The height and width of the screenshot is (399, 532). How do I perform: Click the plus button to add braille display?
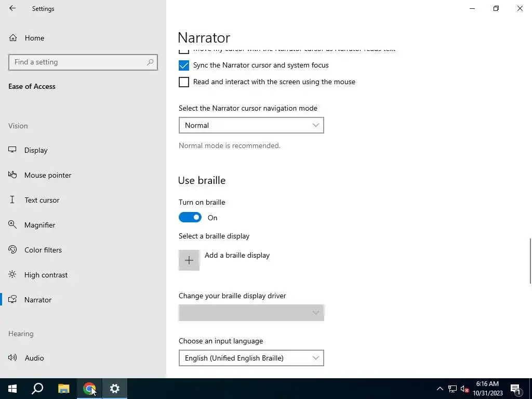coord(189,260)
